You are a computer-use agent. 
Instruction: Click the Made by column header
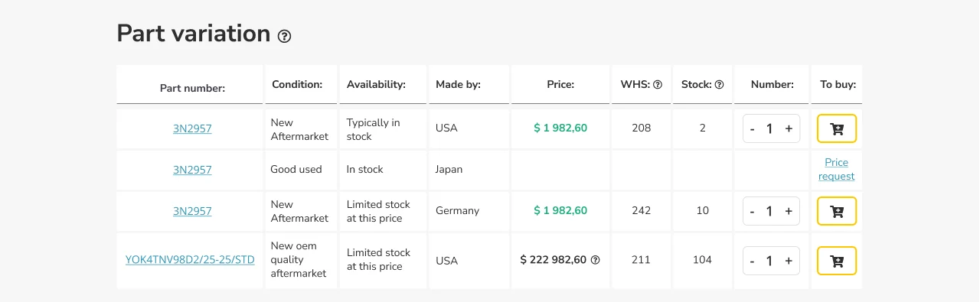[458, 85]
